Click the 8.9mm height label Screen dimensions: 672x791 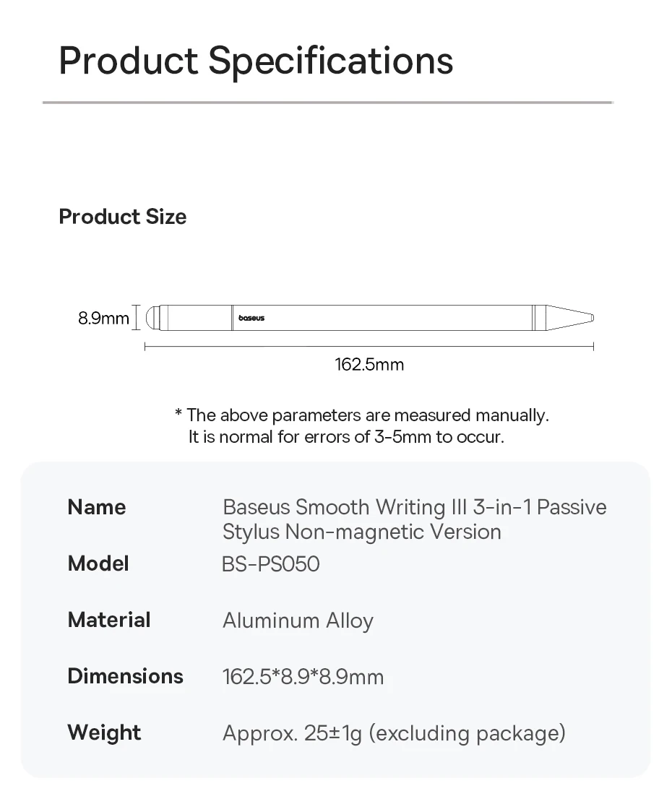click(103, 318)
